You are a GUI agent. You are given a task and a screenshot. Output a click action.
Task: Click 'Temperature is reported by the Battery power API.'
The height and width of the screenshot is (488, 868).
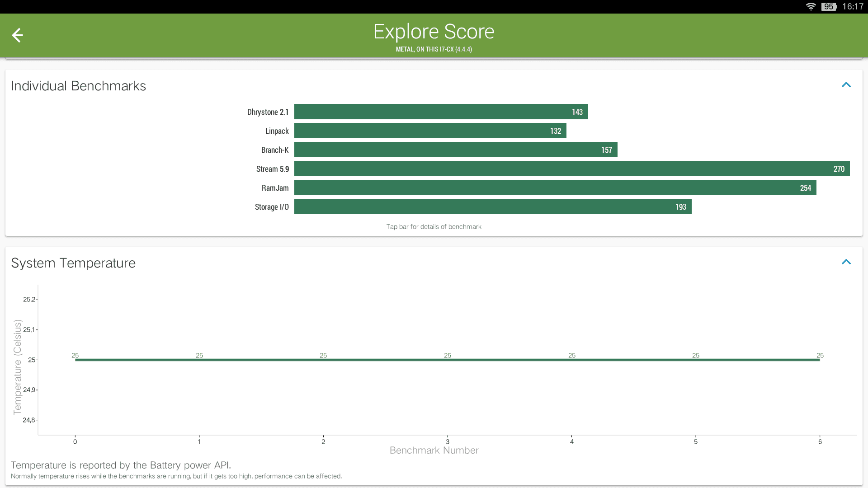[x=121, y=465]
